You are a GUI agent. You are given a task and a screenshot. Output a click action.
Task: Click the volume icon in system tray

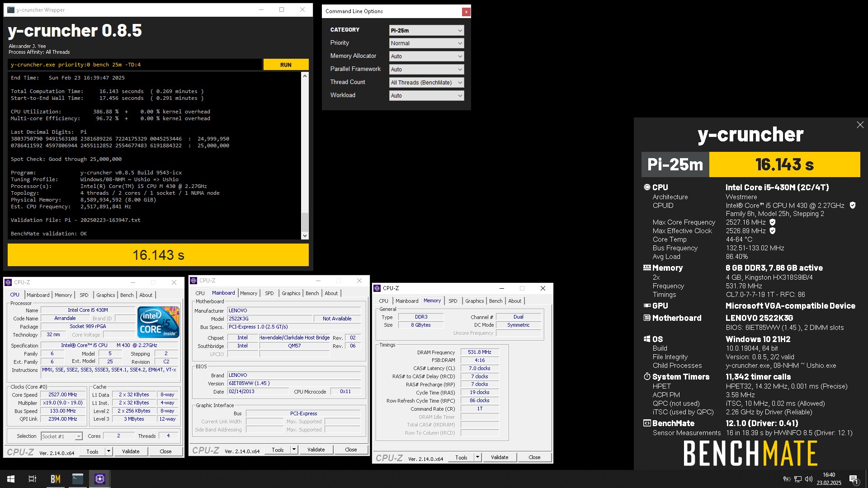pyautogui.click(x=809, y=479)
